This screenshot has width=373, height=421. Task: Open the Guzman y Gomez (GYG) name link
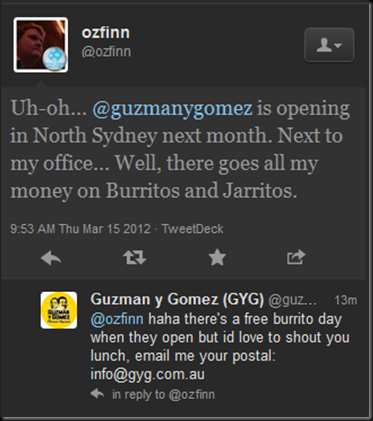[177, 299]
